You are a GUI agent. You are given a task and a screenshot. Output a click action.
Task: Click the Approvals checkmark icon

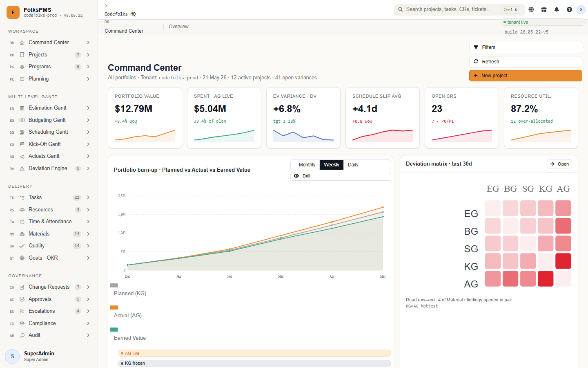[x=22, y=299]
